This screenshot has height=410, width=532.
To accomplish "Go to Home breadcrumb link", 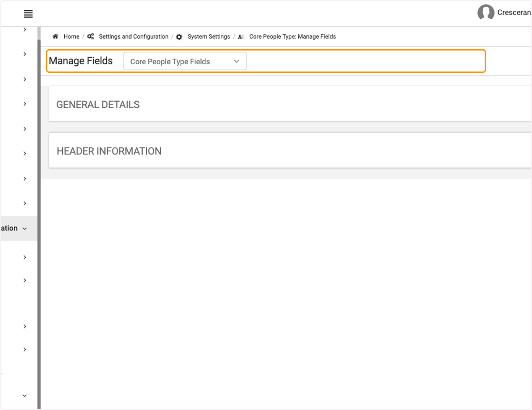I will coord(71,36).
